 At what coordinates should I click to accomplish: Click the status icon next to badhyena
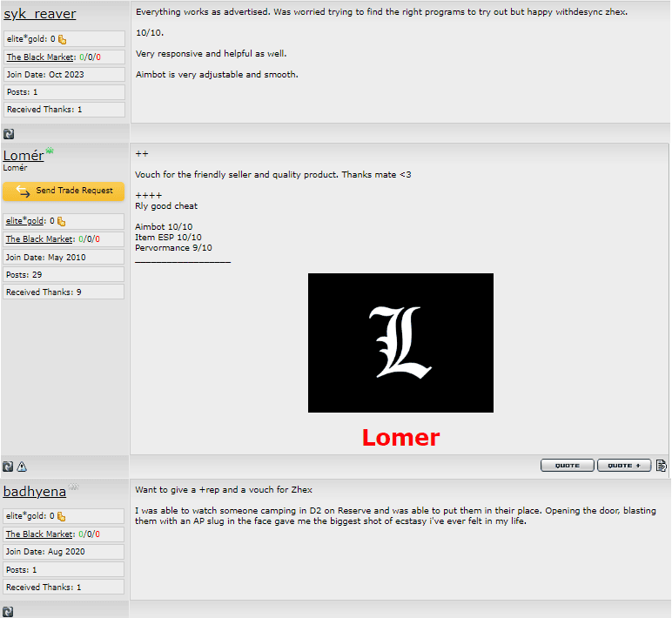(74, 487)
